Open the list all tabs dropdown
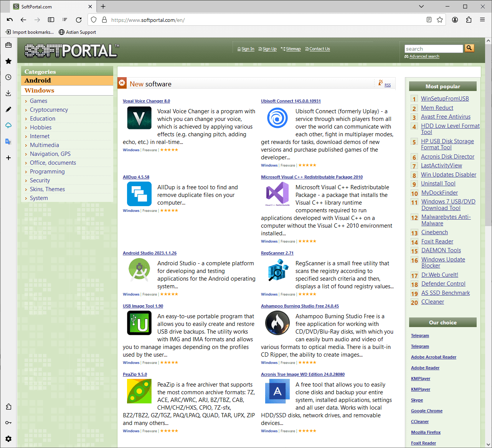The height and width of the screenshot is (448, 492). click(x=421, y=7)
